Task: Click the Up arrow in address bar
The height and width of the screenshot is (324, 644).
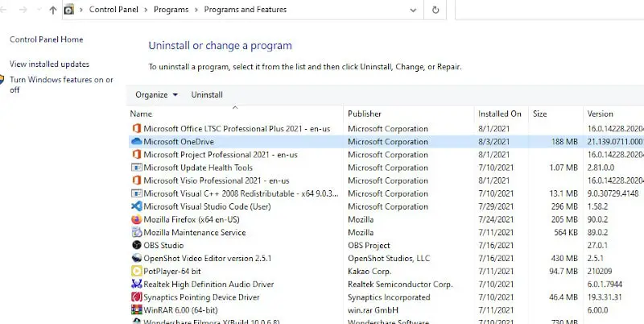Action: click(52, 10)
